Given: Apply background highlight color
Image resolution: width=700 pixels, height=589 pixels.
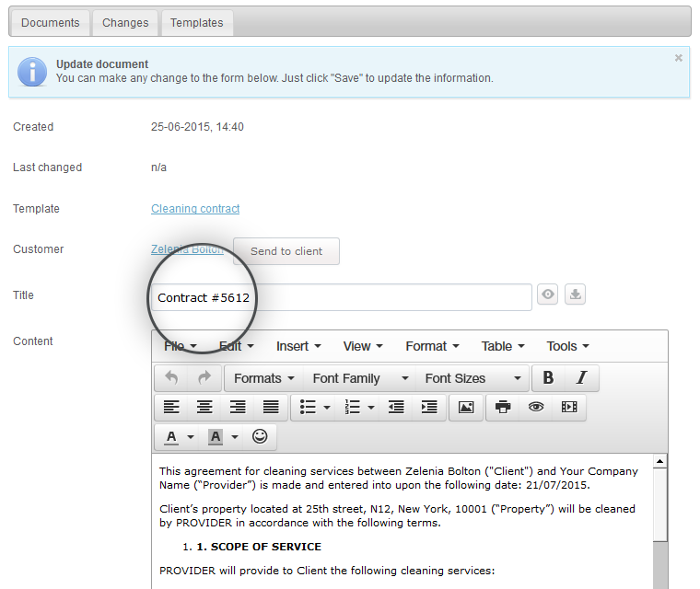Looking at the screenshot, I should tap(216, 436).
